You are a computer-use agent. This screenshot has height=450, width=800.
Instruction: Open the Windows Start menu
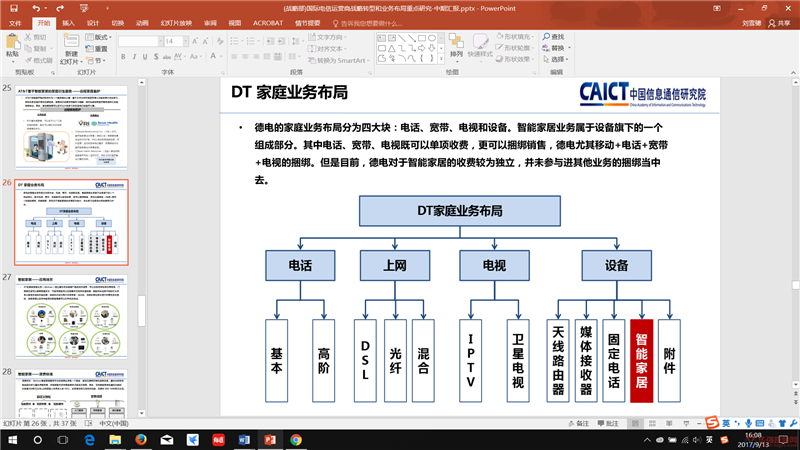[13, 440]
